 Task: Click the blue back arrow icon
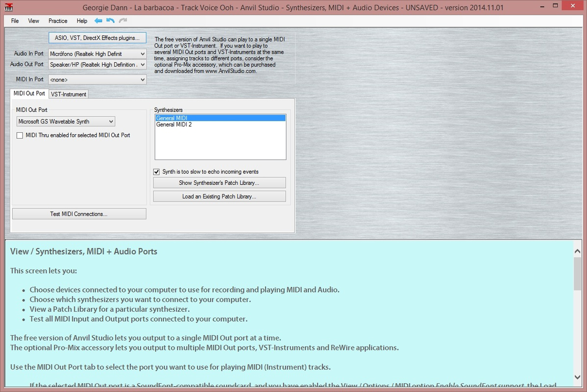[x=98, y=21]
